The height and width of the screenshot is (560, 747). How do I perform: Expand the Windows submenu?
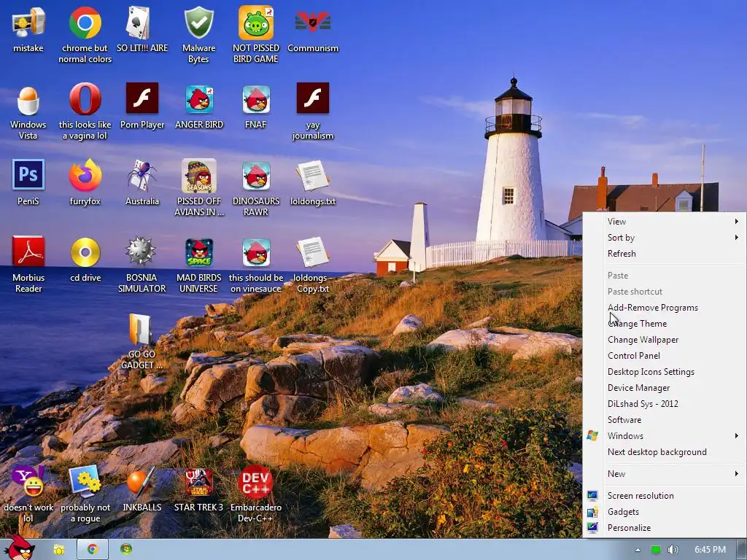[x=664, y=436]
